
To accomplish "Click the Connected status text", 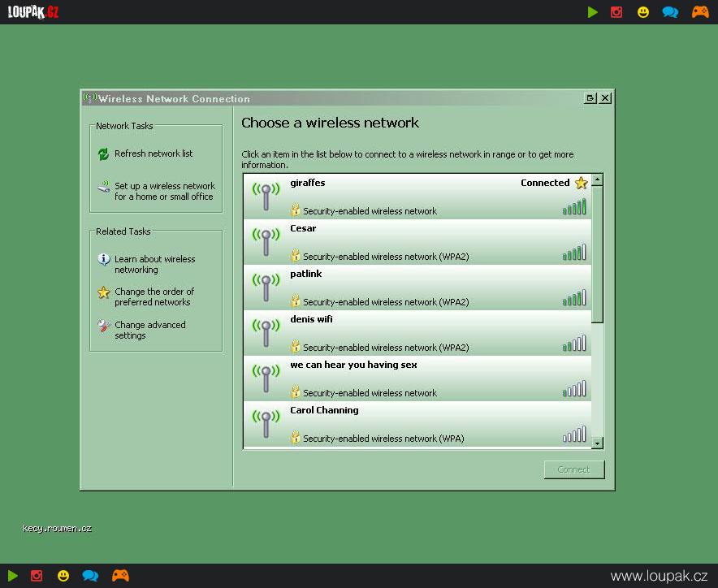I will coord(545,183).
